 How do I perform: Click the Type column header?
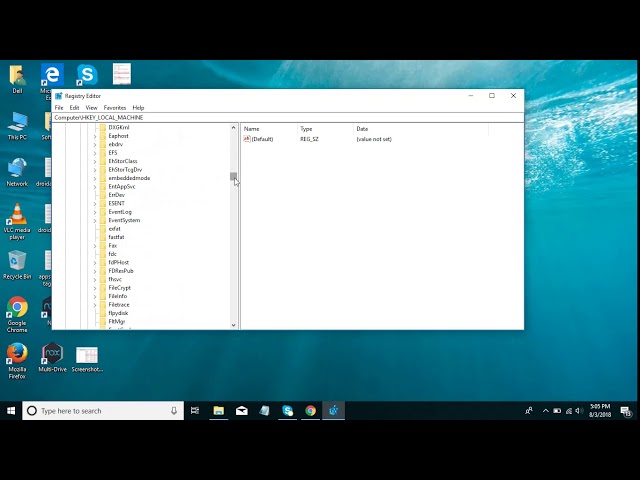[x=326, y=129]
